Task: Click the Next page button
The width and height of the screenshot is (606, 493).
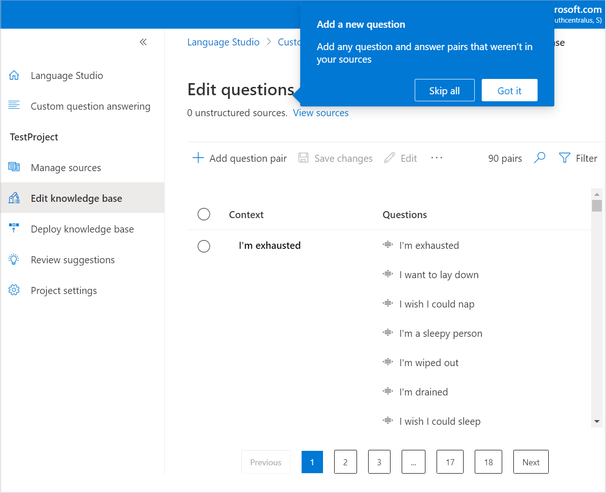Action: (x=531, y=462)
